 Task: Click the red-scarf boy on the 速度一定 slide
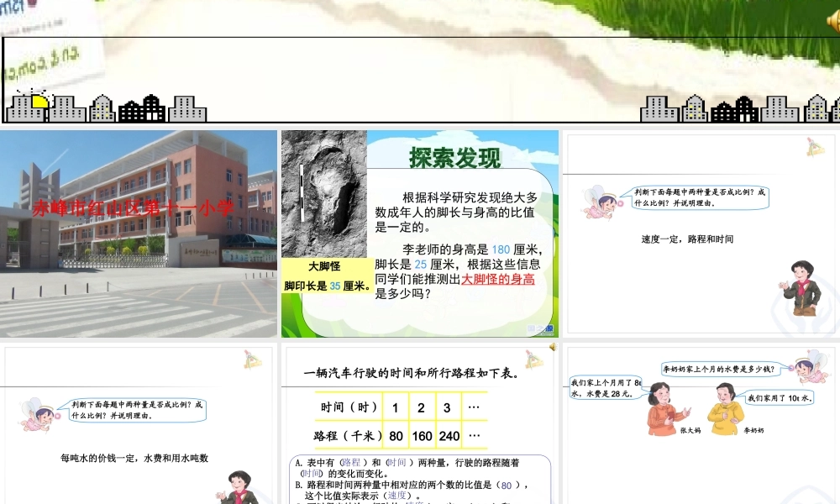[x=801, y=287]
